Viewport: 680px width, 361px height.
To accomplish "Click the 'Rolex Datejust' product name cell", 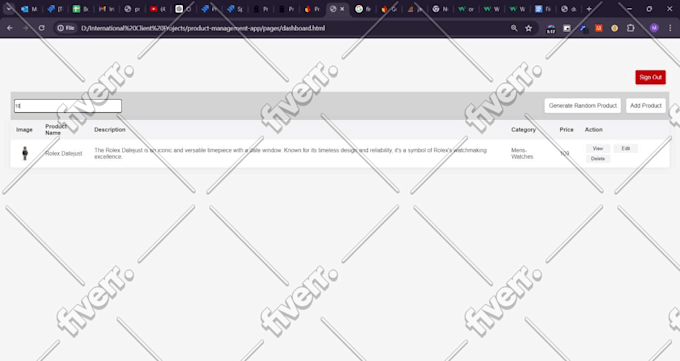I will (64, 154).
